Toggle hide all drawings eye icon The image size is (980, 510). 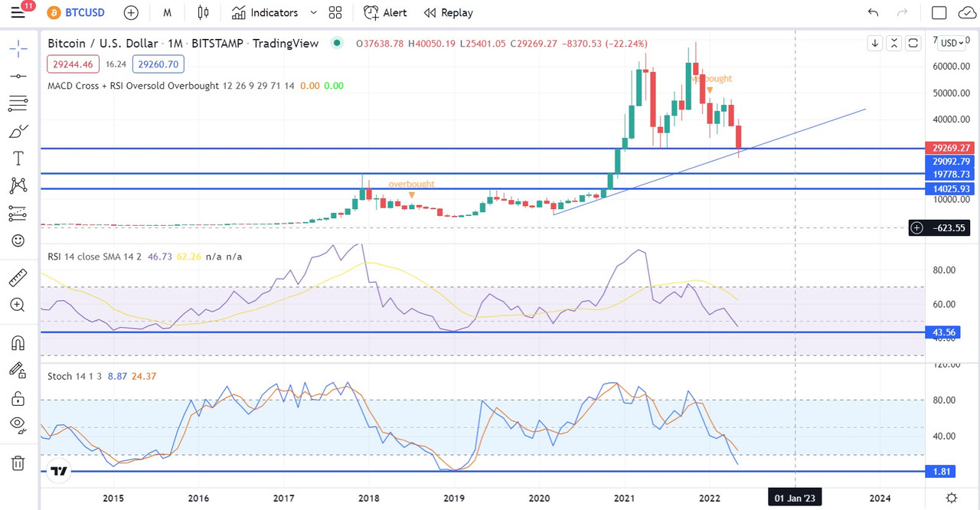click(18, 424)
